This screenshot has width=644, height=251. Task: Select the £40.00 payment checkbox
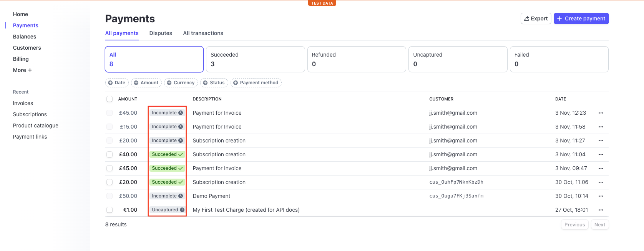[x=110, y=154]
